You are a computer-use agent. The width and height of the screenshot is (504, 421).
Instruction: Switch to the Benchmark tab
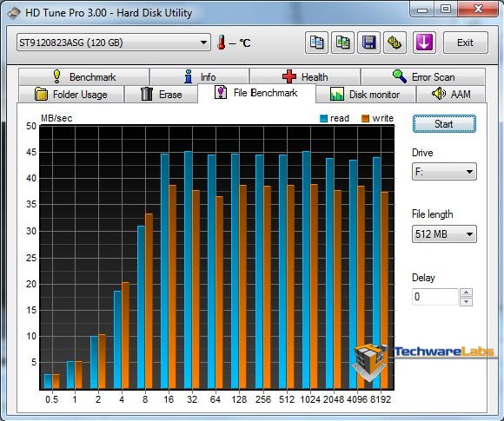pyautogui.click(x=84, y=77)
